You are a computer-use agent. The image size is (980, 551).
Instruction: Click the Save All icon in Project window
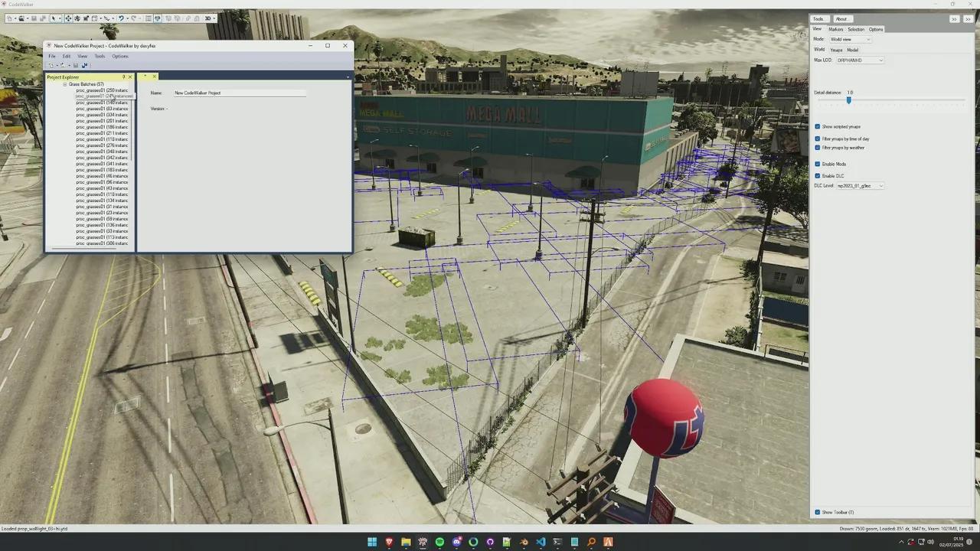(85, 65)
